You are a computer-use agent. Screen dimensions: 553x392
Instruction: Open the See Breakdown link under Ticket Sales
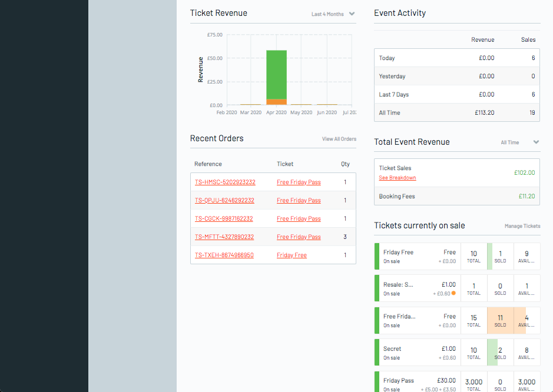pyautogui.click(x=397, y=177)
